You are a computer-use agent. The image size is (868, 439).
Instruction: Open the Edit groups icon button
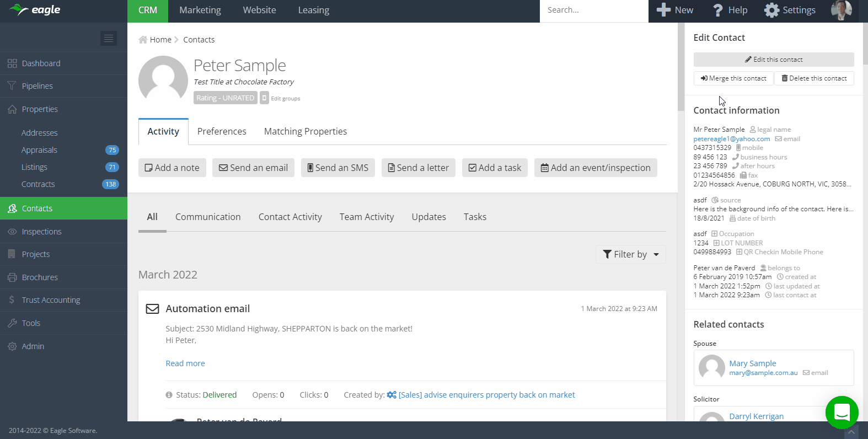[265, 98]
